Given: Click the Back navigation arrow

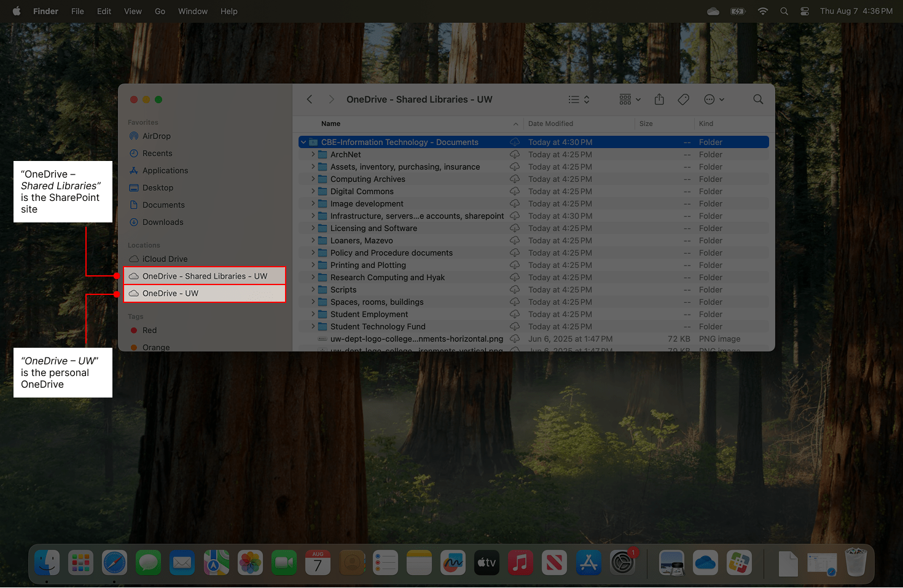Looking at the screenshot, I should [309, 99].
